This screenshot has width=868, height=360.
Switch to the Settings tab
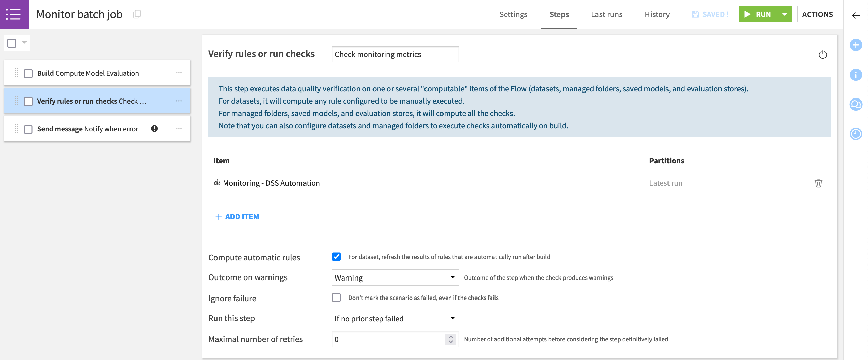(x=513, y=14)
